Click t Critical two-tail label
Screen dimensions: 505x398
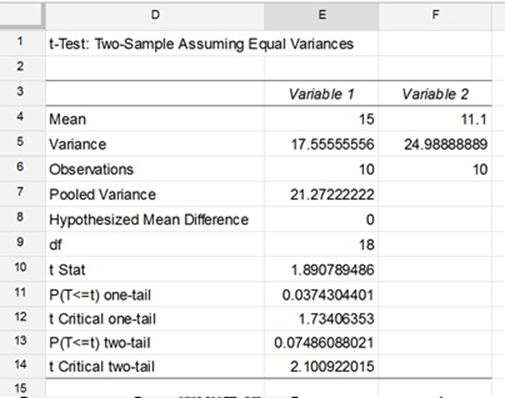[x=155, y=366]
